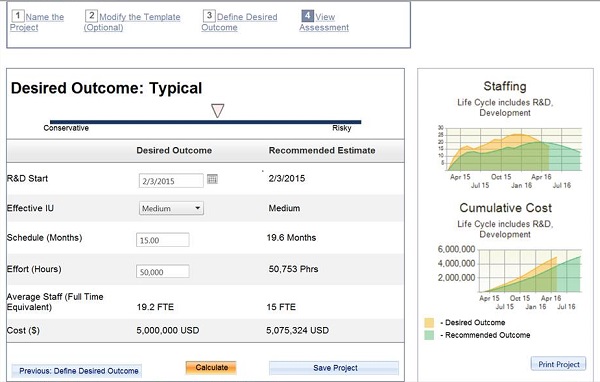Click the Recommended Outcome legend color swatch
Image resolution: width=600 pixels, height=382 pixels.
429,335
